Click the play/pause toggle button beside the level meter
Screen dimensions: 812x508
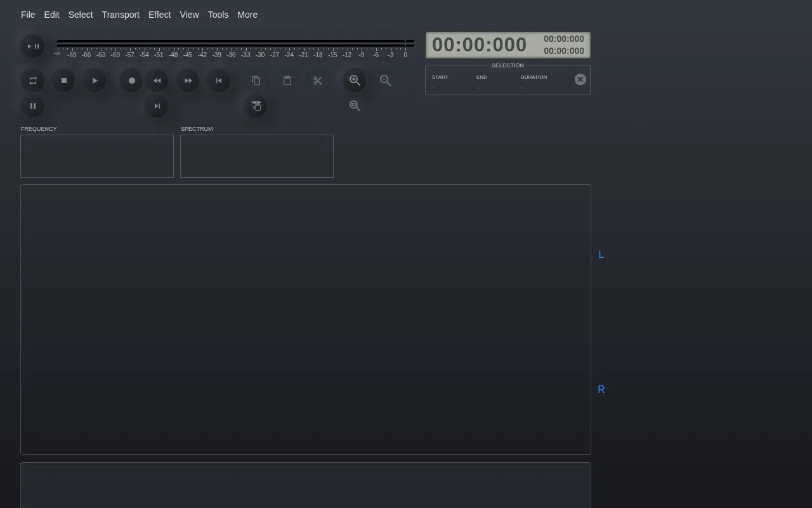(33, 46)
